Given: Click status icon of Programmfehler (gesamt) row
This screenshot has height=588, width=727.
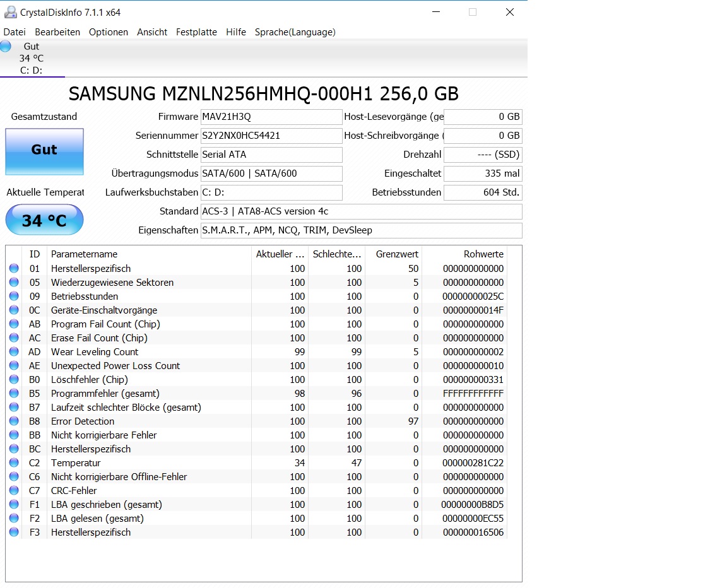Looking at the screenshot, I should tap(14, 393).
